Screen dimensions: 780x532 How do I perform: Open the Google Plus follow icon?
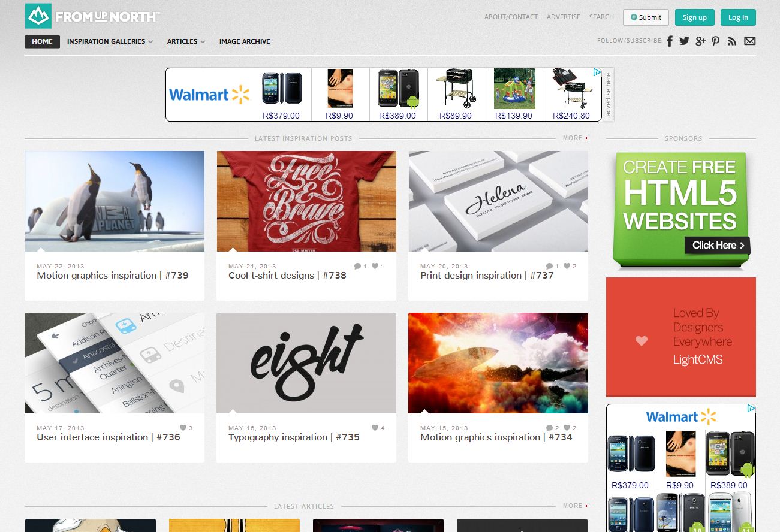pos(700,41)
